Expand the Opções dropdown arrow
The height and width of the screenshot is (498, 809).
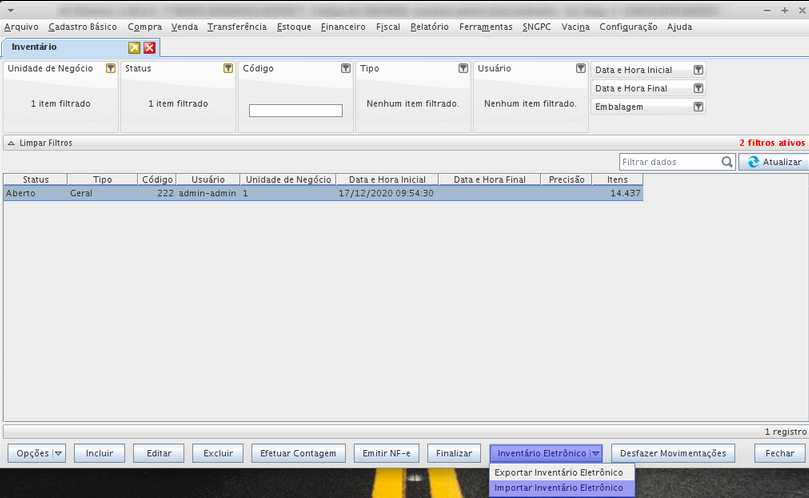58,453
